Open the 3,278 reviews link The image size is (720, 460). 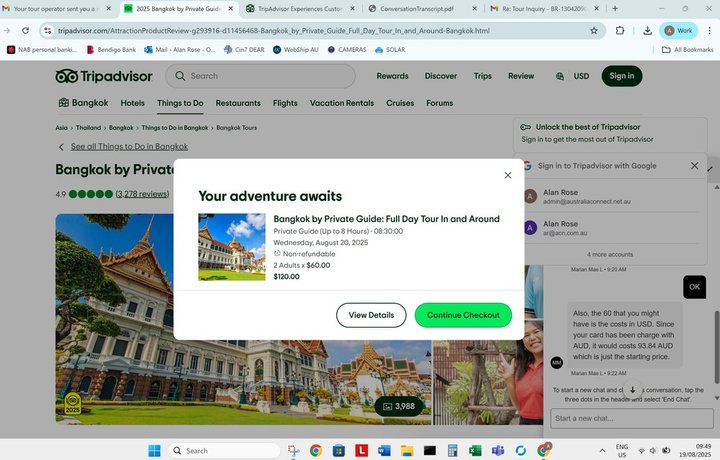coord(142,194)
